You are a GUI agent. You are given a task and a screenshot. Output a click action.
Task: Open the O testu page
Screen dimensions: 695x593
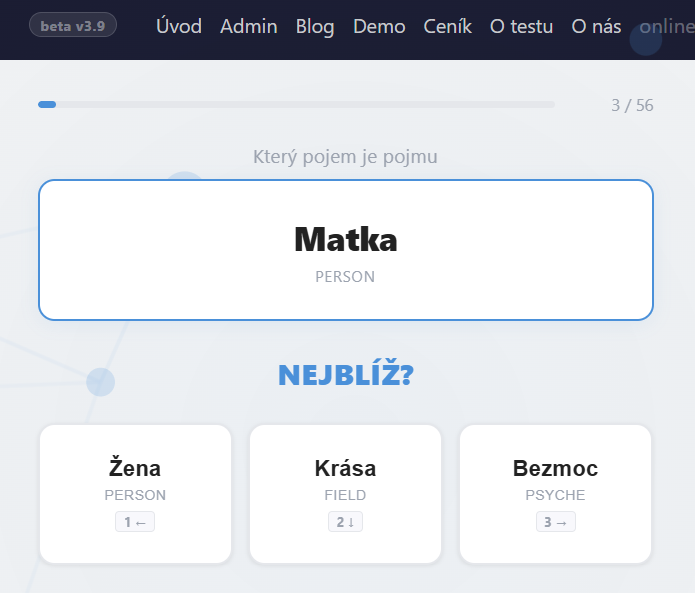point(521,27)
